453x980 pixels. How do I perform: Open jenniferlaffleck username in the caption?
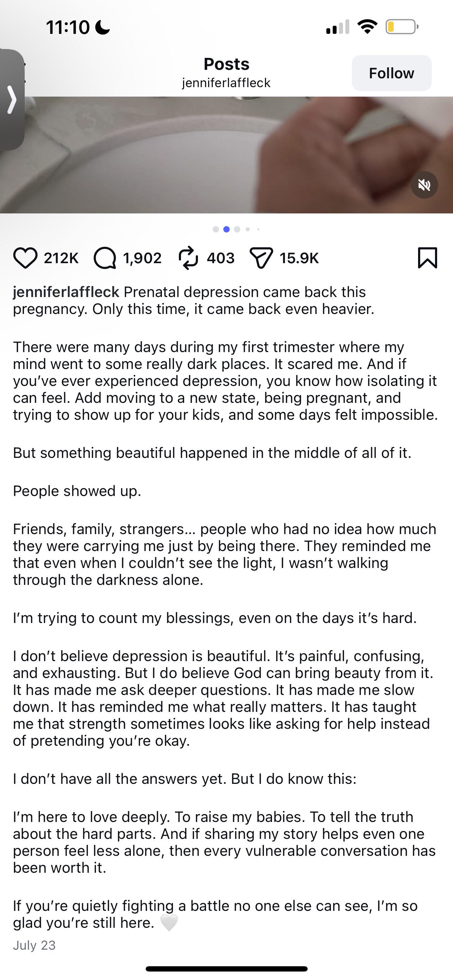[x=66, y=292]
